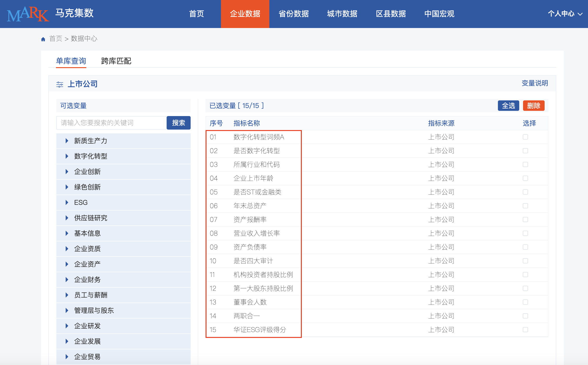Expand the 企业资产 category
The height and width of the screenshot is (365, 588).
[x=124, y=264]
